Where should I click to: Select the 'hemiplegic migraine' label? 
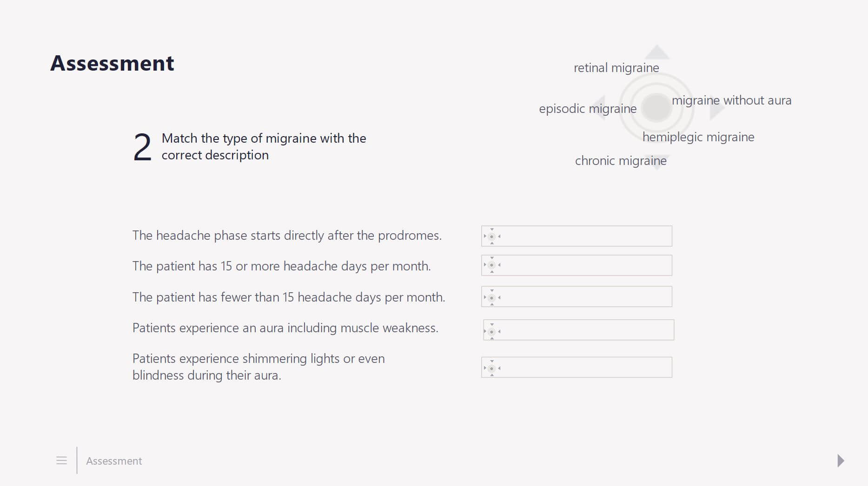pyautogui.click(x=698, y=137)
